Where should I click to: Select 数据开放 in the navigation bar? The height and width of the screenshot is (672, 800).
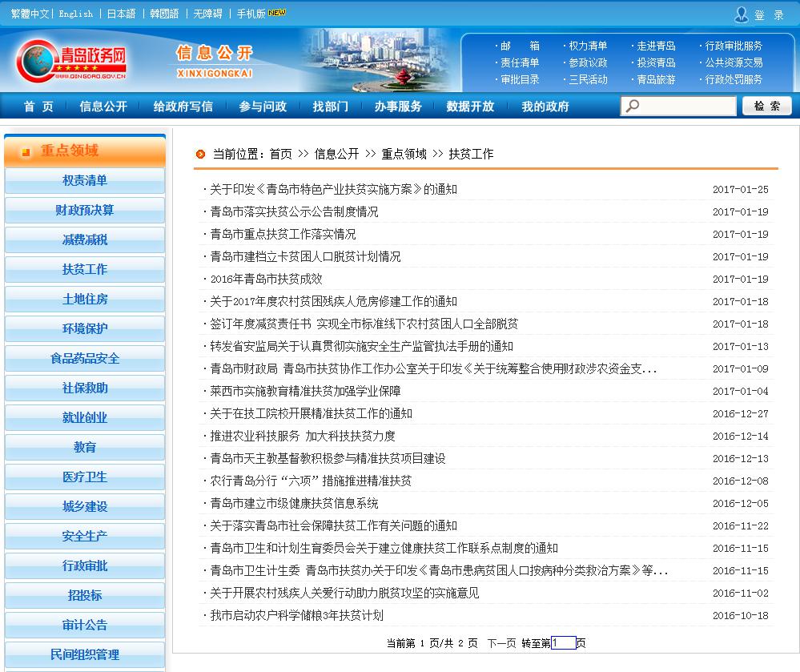coord(470,107)
